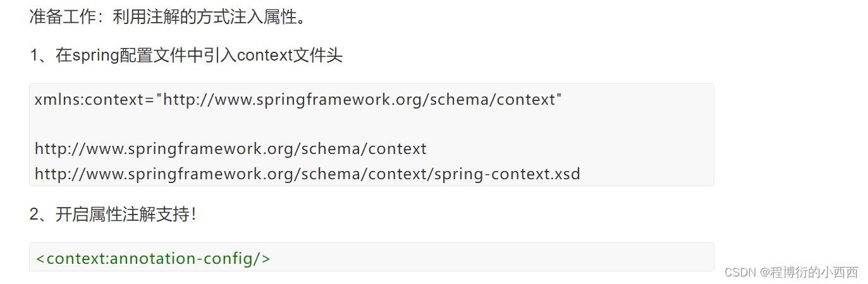Click the URL line ending in spring-context.xsd

pos(307,174)
